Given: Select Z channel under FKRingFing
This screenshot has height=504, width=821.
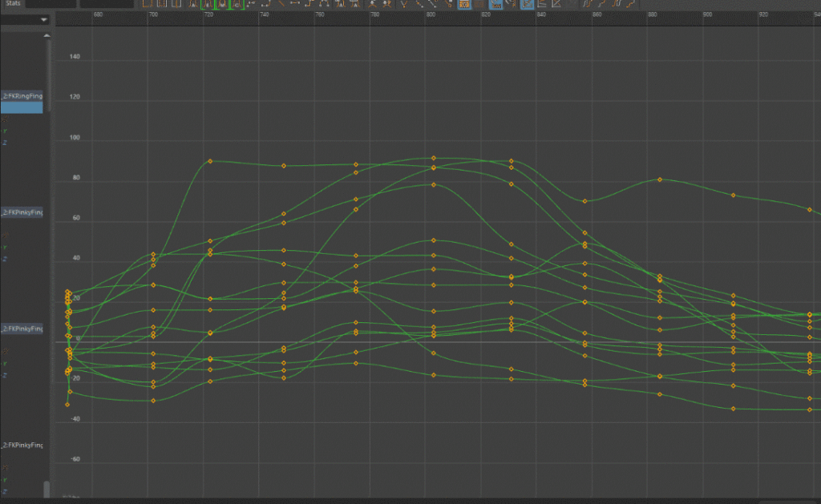Looking at the screenshot, I should coord(5,143).
